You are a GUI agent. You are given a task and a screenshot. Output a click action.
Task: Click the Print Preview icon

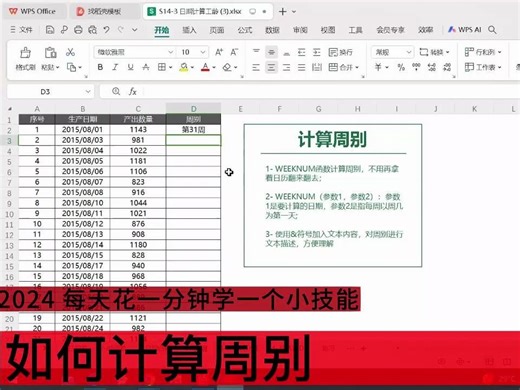[92, 30]
